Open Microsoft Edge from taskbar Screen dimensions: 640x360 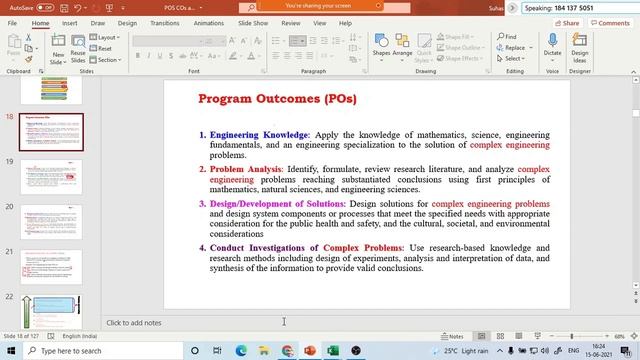pyautogui.click(x=241, y=351)
